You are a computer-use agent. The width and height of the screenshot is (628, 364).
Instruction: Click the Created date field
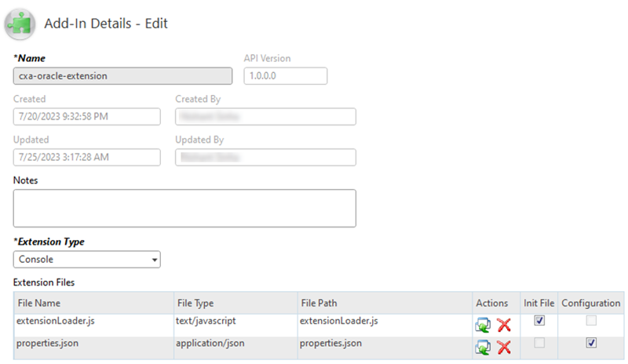[87, 117]
